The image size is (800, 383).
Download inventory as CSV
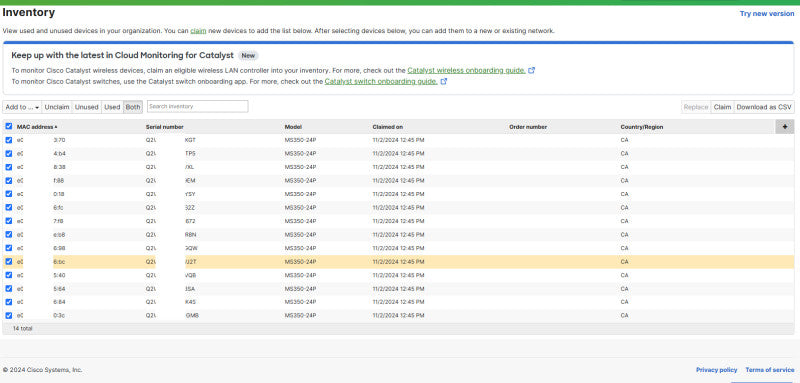(764, 107)
